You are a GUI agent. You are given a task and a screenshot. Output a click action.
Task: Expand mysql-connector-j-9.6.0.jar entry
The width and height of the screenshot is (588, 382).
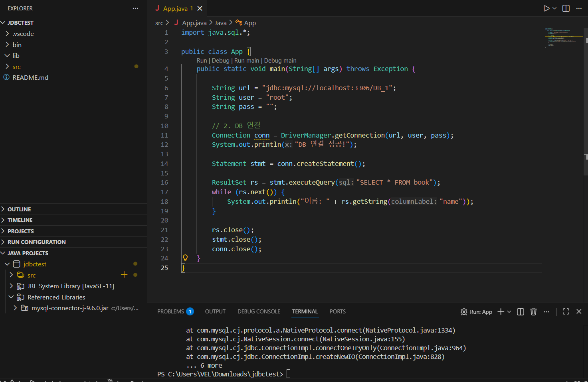pos(15,308)
